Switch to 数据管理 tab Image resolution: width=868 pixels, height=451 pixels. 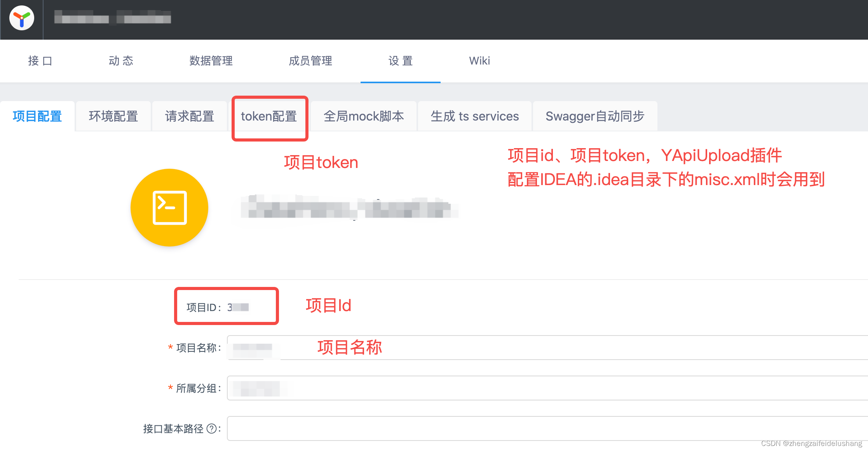pos(211,61)
